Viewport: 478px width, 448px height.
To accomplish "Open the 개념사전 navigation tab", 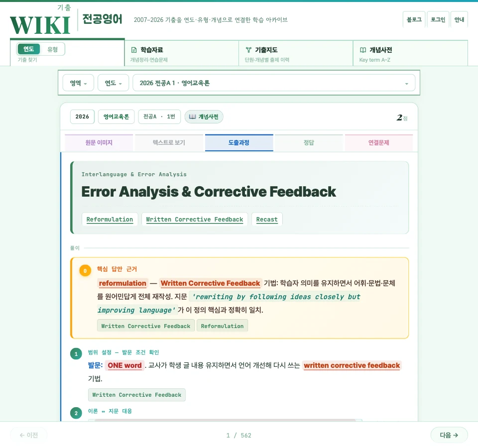I will click(410, 53).
